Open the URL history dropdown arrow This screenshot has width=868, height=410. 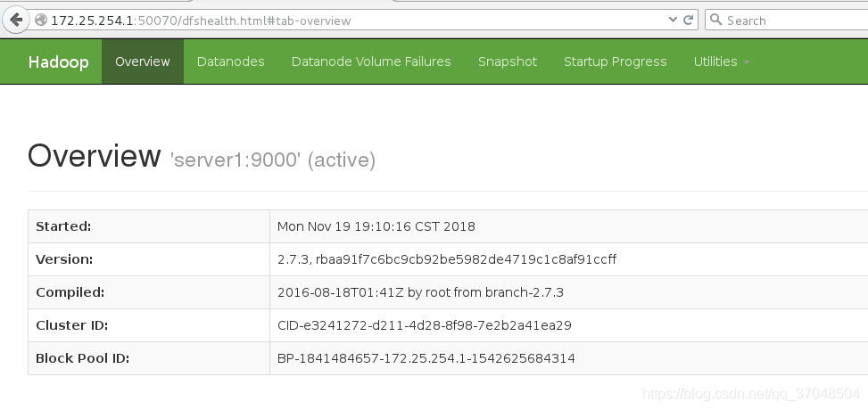(673, 20)
